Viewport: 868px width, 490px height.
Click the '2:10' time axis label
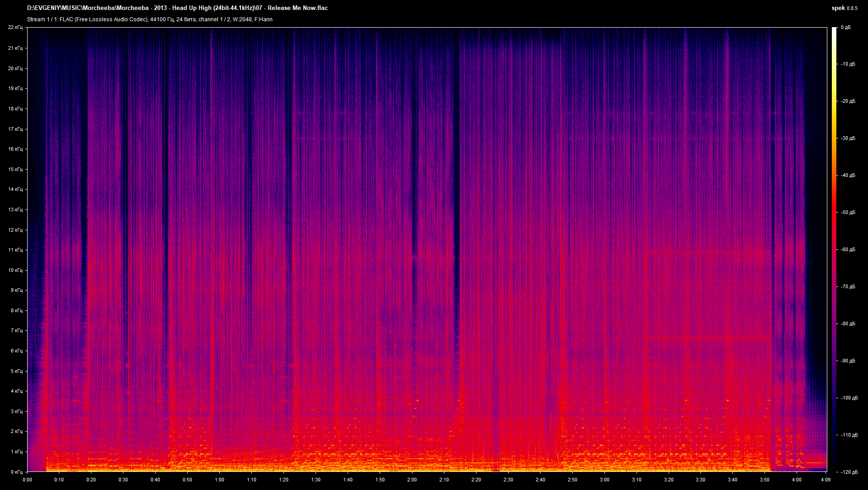[x=444, y=480]
